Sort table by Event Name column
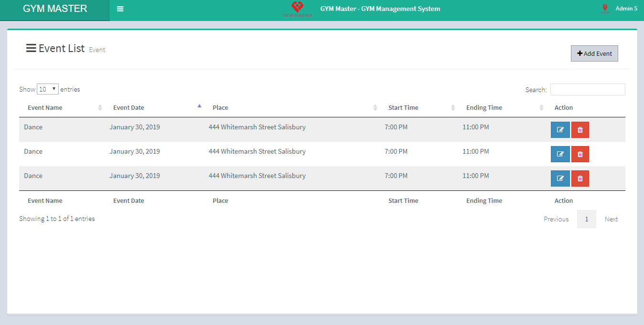The width and height of the screenshot is (644, 325). (x=45, y=108)
